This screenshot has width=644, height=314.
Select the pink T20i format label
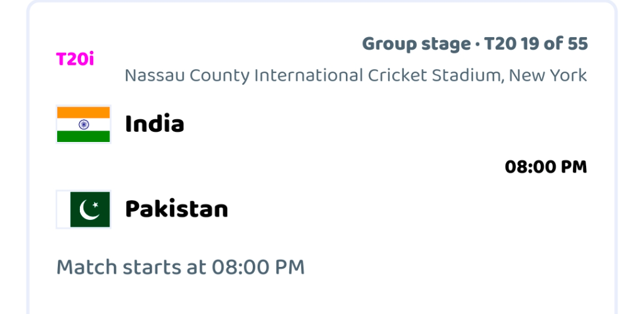point(75,59)
